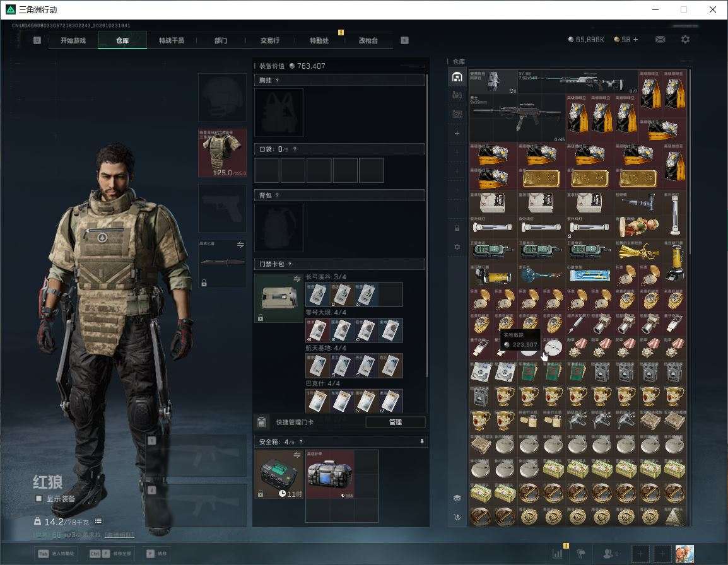This screenshot has height=565, width=728.
Task: Go to the 交易行 tab
Action: (270, 40)
